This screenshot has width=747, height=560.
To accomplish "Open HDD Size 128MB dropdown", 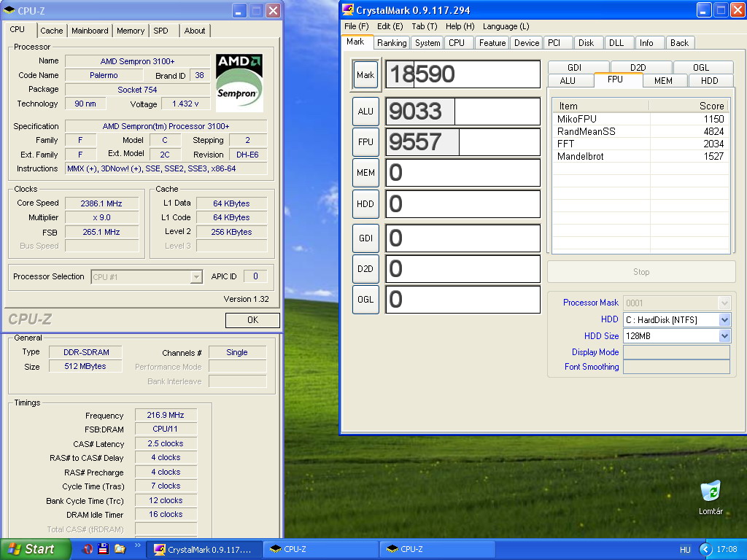I will coord(676,335).
